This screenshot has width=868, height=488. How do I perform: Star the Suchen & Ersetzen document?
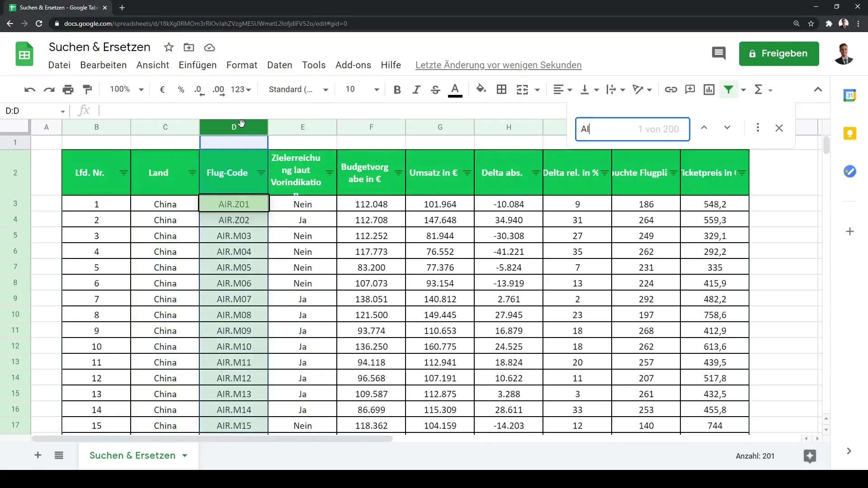169,47
